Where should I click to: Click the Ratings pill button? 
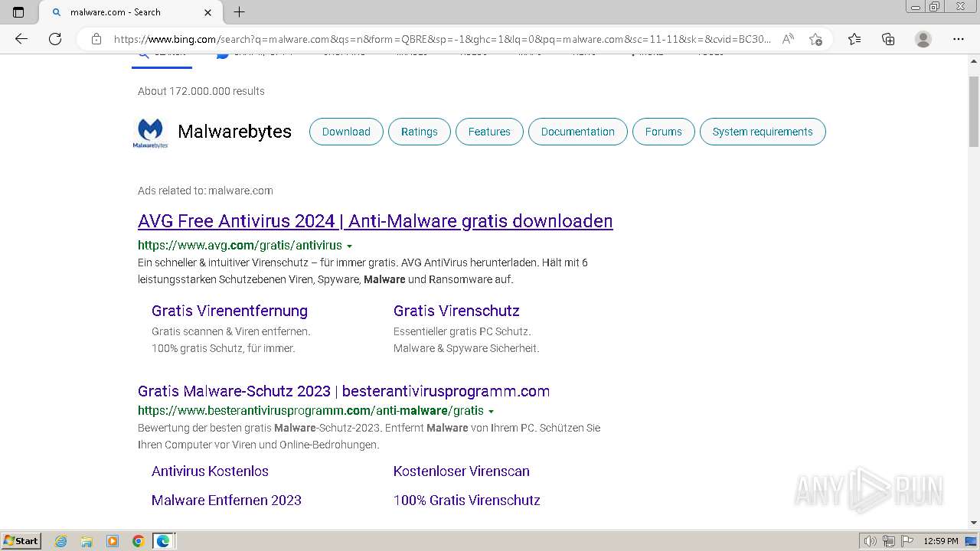(420, 132)
